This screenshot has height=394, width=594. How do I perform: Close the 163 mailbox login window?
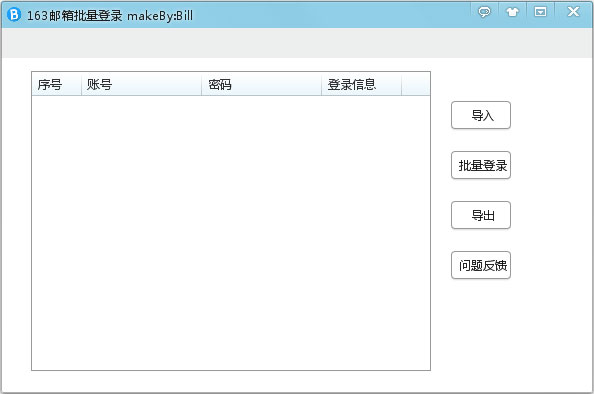pos(573,12)
